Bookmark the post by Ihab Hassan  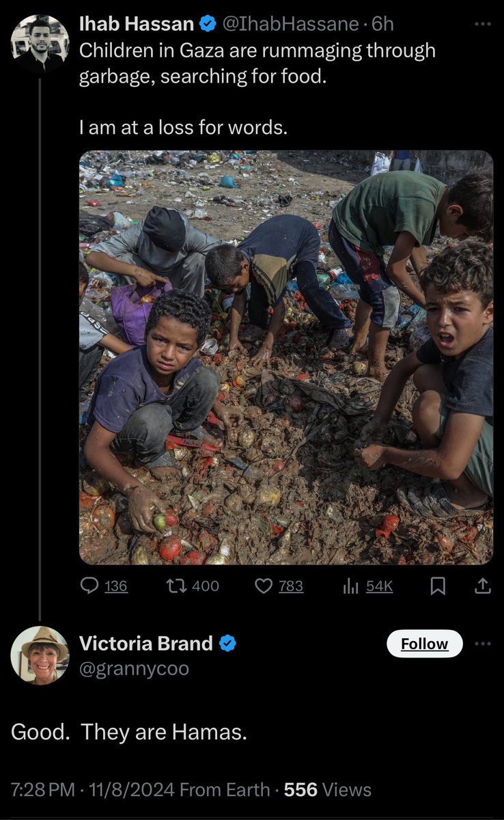pyautogui.click(x=439, y=586)
